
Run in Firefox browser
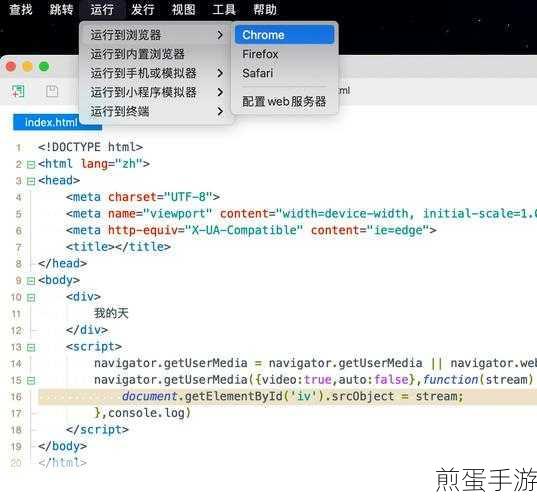pyautogui.click(x=284, y=54)
